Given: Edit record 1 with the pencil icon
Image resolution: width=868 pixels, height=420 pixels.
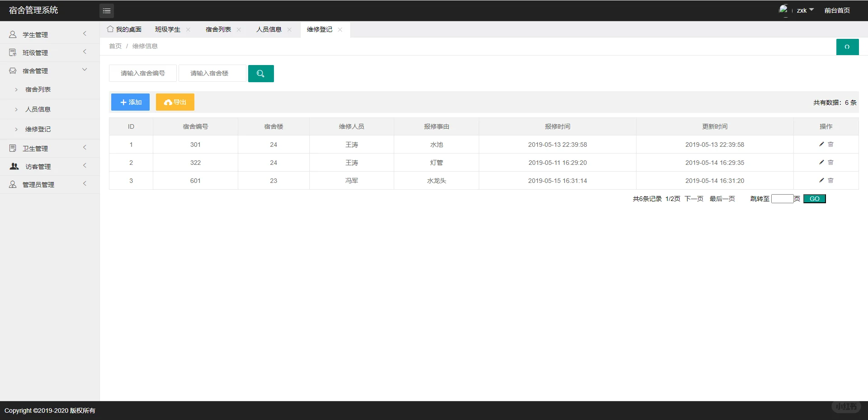Looking at the screenshot, I should click(x=821, y=145).
